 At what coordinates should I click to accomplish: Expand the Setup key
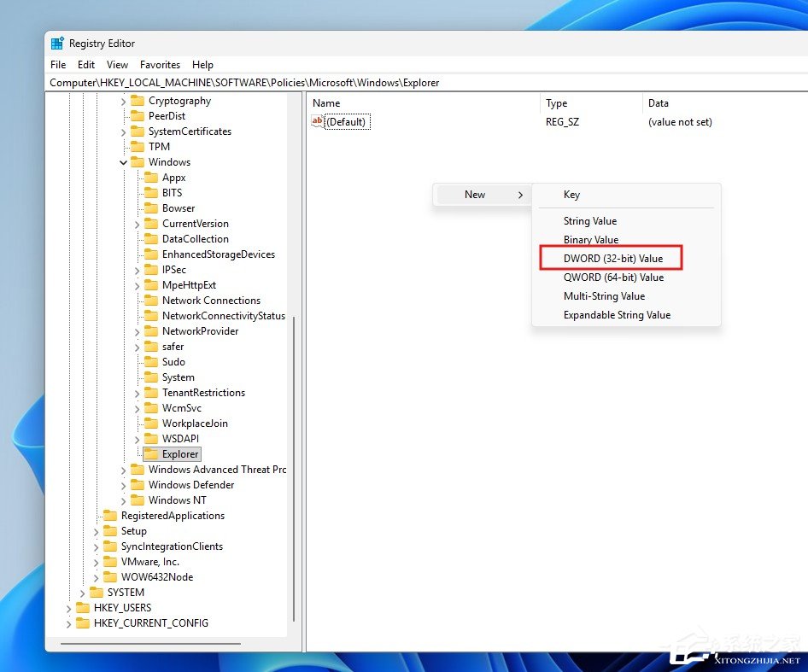[96, 532]
